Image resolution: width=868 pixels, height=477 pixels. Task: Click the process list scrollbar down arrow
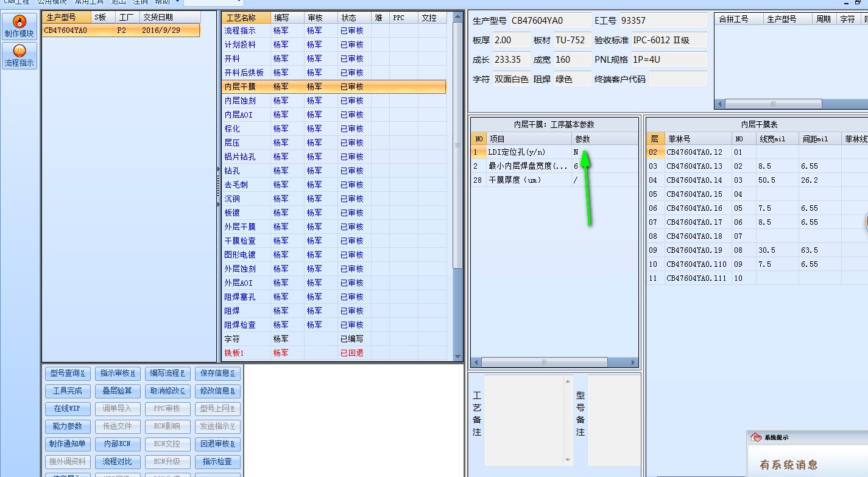pyautogui.click(x=458, y=356)
